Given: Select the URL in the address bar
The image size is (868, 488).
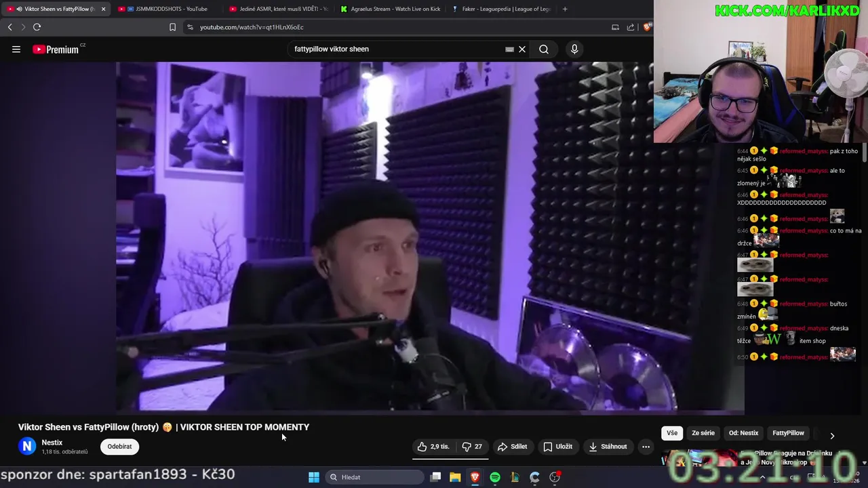Looking at the screenshot, I should (x=252, y=27).
